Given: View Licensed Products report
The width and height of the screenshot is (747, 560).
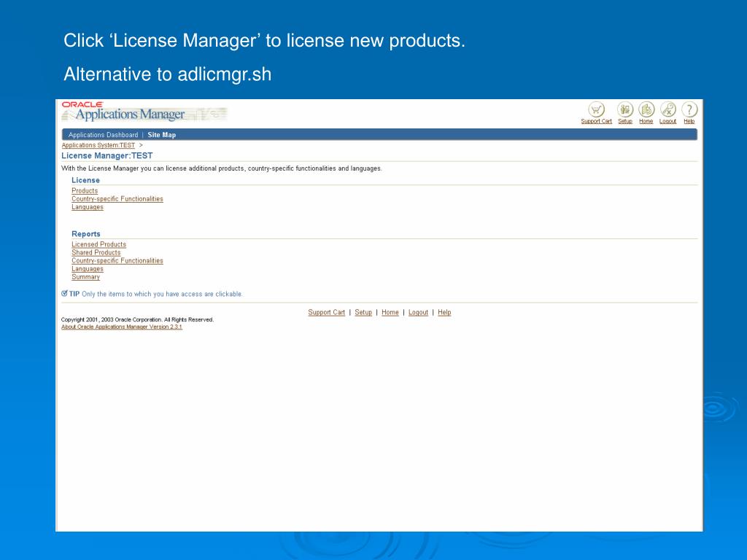Looking at the screenshot, I should [98, 244].
